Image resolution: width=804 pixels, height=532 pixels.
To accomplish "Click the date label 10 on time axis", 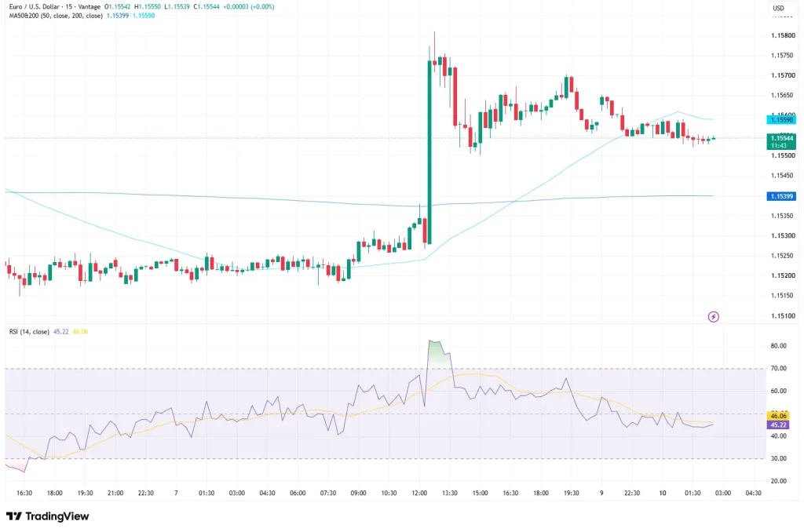I will point(663,493).
